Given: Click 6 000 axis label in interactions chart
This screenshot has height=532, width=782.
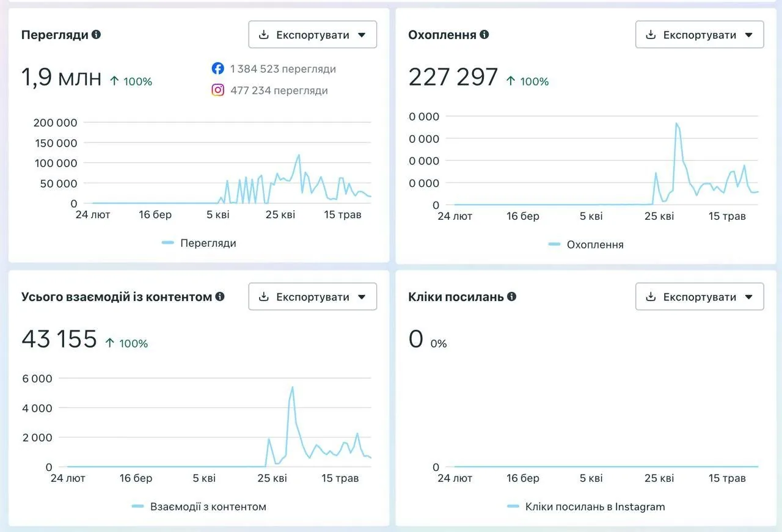Looking at the screenshot, I should click(x=37, y=379).
